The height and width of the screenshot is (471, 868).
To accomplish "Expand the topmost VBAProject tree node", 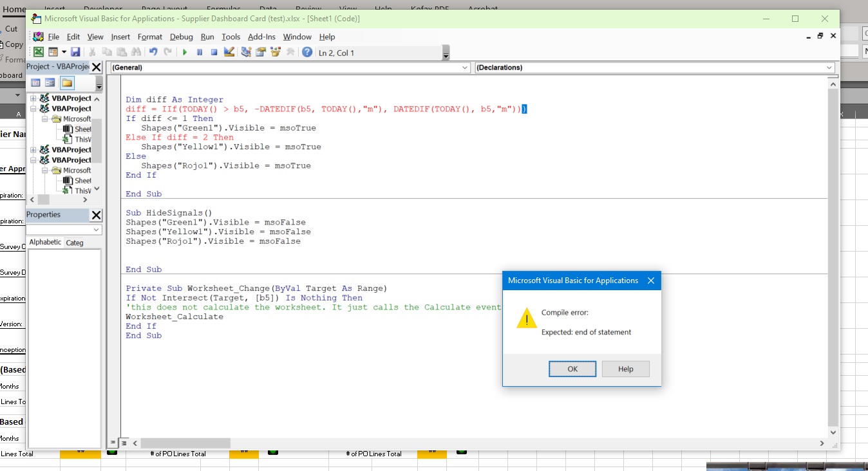I will pos(33,98).
